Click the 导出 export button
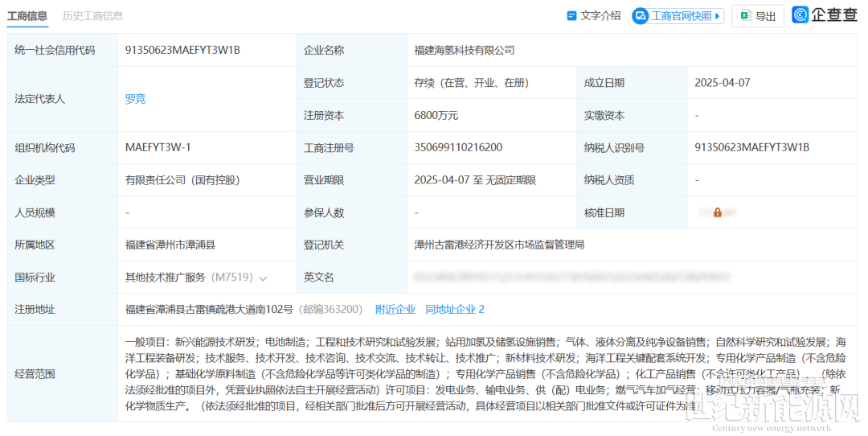The width and height of the screenshot is (868, 436). click(x=758, y=16)
